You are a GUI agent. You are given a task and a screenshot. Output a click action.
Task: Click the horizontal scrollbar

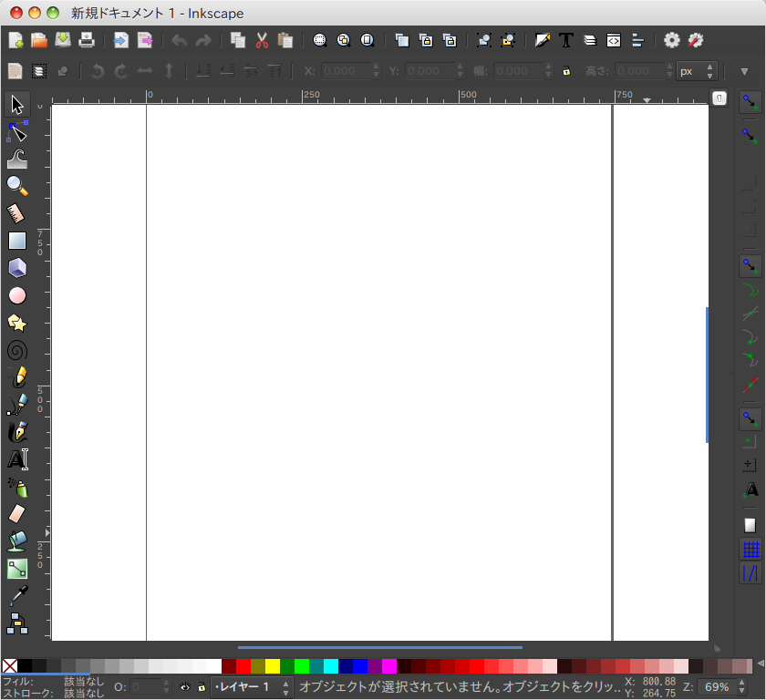[x=380, y=648]
